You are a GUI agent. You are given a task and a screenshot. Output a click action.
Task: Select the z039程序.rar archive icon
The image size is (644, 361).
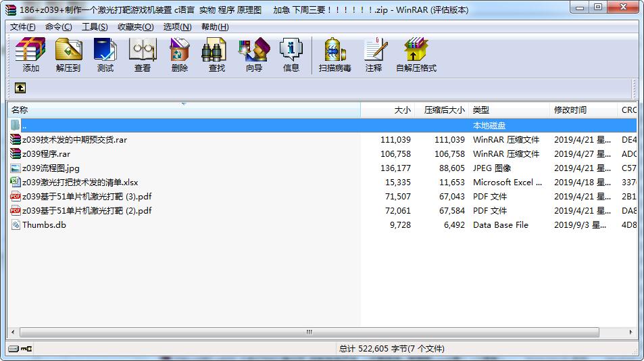coord(16,153)
